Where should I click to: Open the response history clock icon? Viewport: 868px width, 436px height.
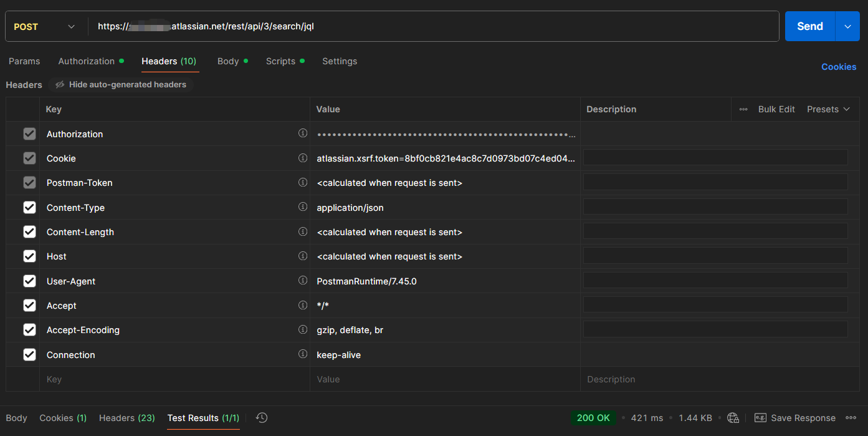pos(262,418)
